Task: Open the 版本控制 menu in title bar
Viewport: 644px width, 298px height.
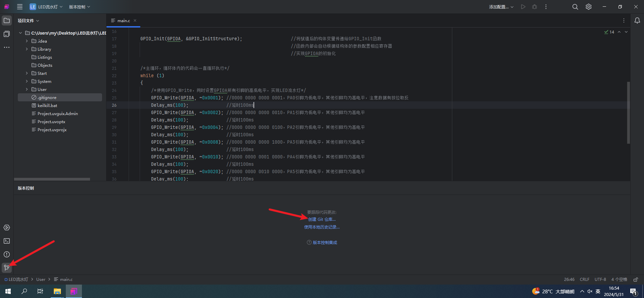Action: 80,7
